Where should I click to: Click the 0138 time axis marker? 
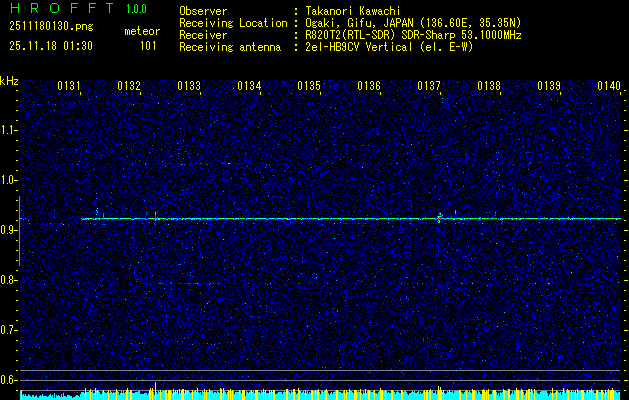tap(489, 86)
